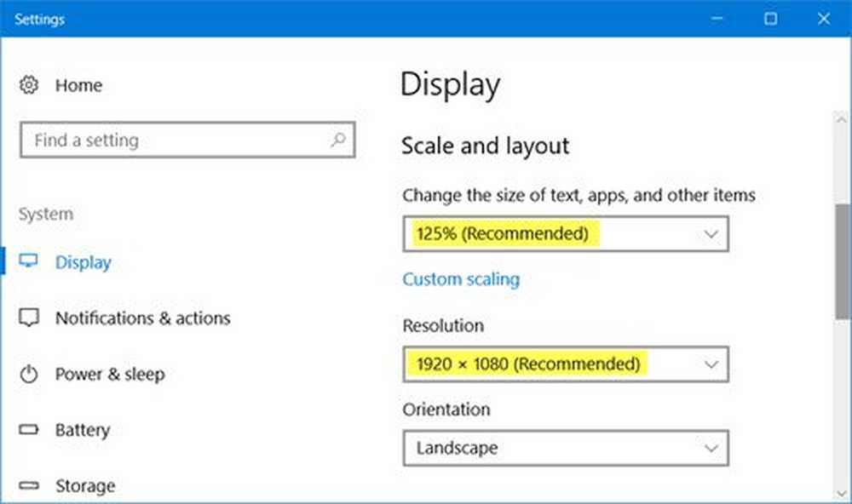852x504 pixels.
Task: Go to the Power & sleep settings
Action: [110, 375]
